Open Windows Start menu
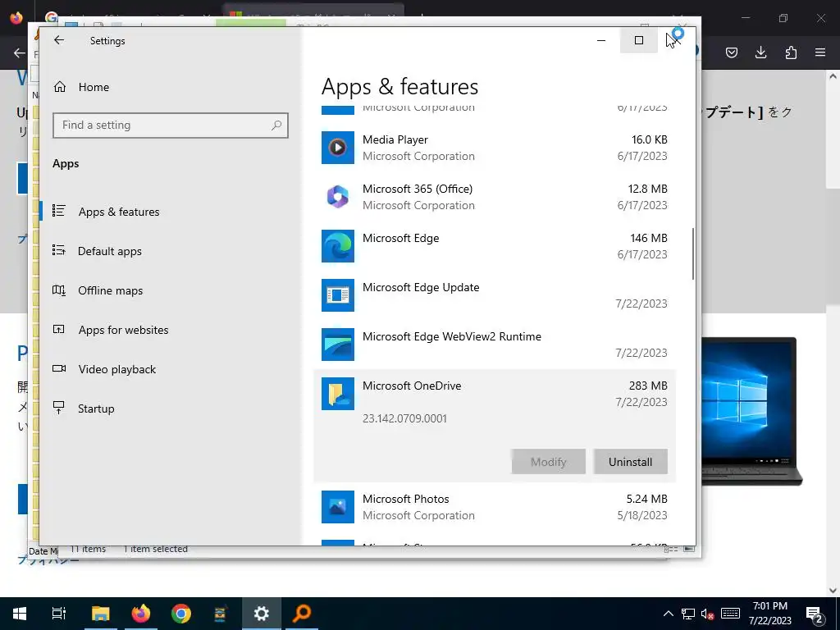Image resolution: width=840 pixels, height=630 pixels. pyautogui.click(x=20, y=614)
